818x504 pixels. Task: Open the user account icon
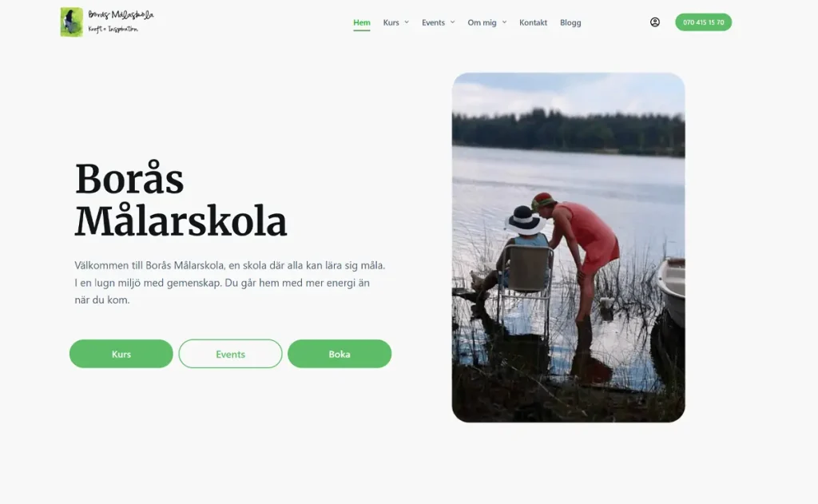(x=655, y=22)
